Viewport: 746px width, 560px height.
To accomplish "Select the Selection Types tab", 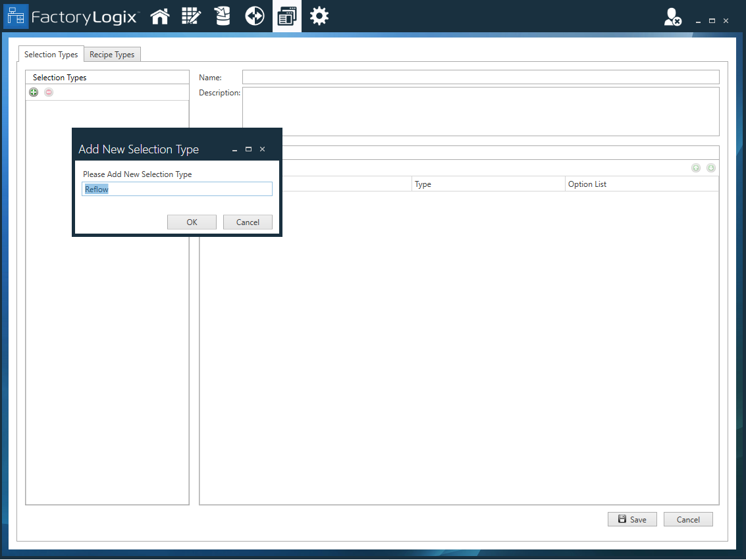I will point(51,54).
